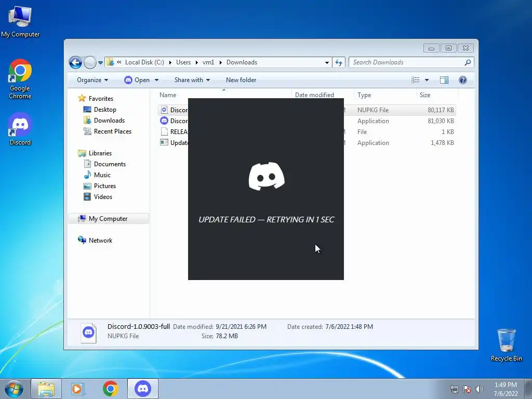Click the 'File' type cell
532x399 pixels.
(362, 131)
